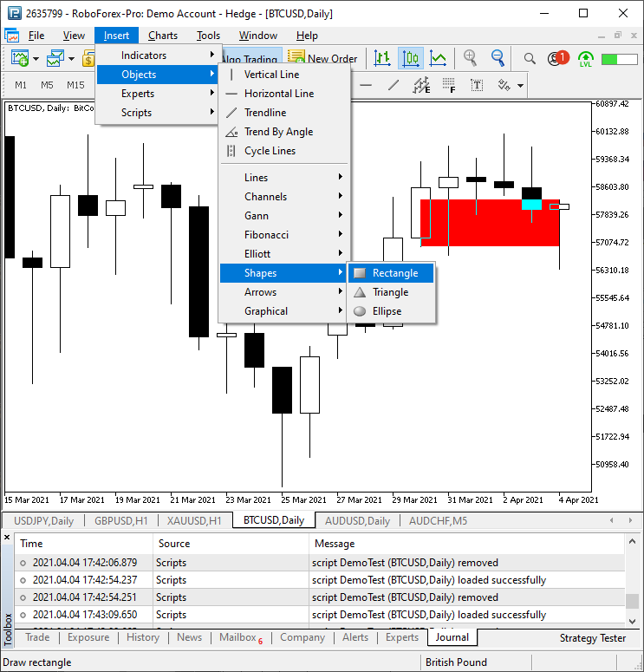This screenshot has height=672, width=644.
Task: Click the New Order button
Action: coord(322,58)
